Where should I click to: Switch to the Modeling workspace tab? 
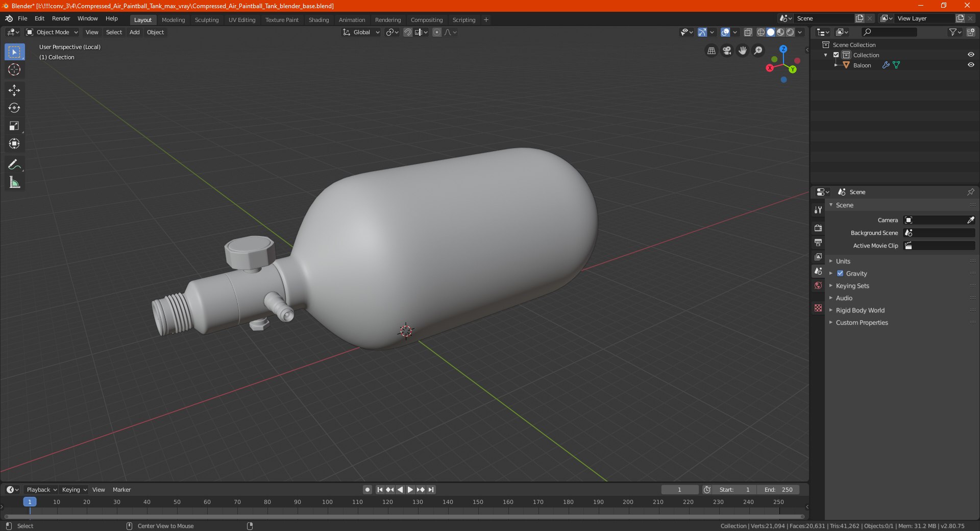pos(173,20)
